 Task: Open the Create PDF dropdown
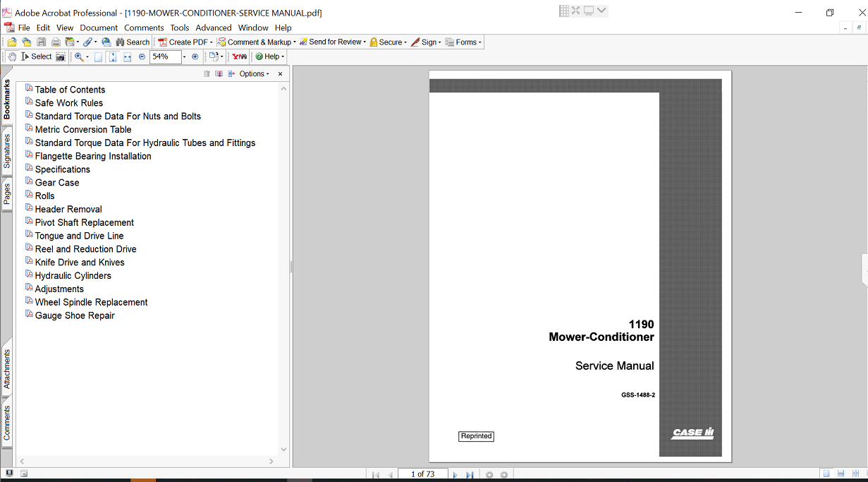(x=185, y=42)
